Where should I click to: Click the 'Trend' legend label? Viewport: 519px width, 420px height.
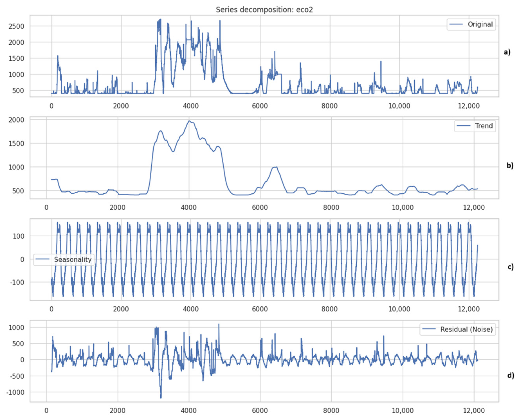[x=484, y=126]
